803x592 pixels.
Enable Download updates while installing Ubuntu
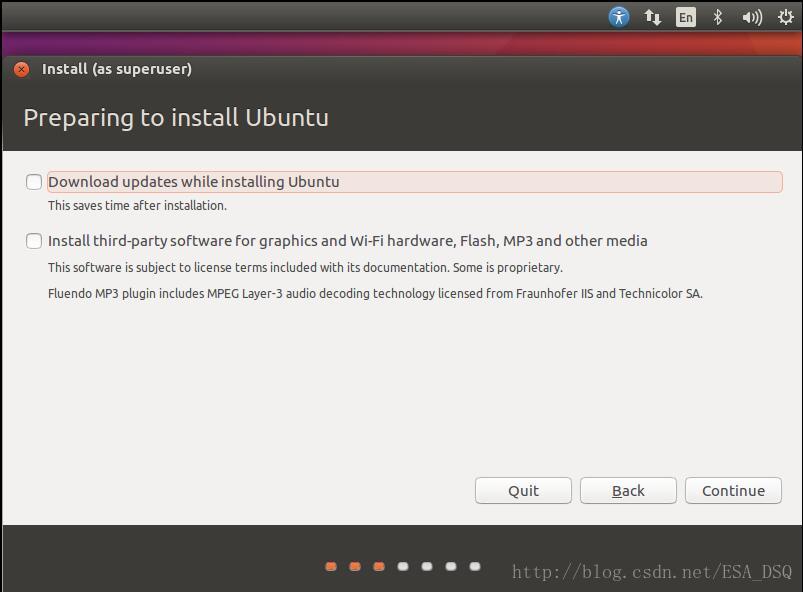34,182
